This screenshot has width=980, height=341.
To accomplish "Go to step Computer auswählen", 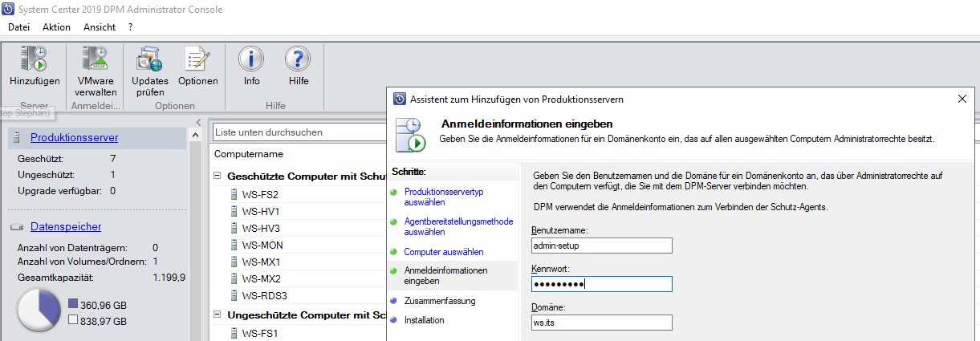I will click(x=444, y=252).
